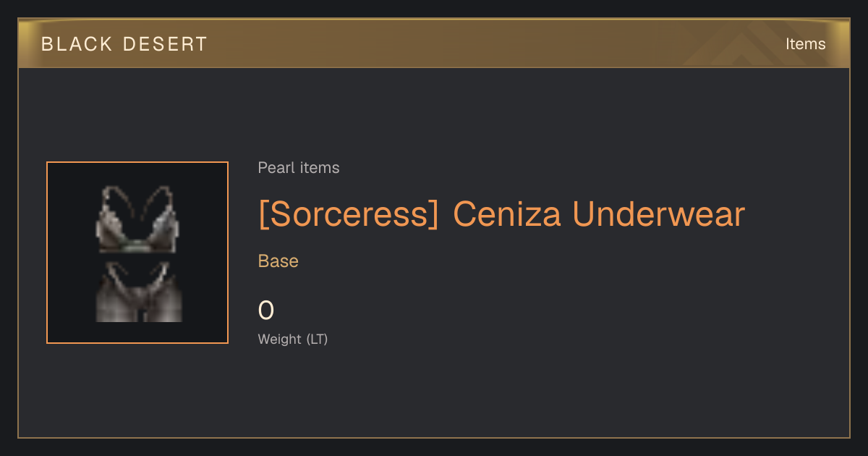868x456 pixels.
Task: Click the weight value 0
Action: [266, 311]
